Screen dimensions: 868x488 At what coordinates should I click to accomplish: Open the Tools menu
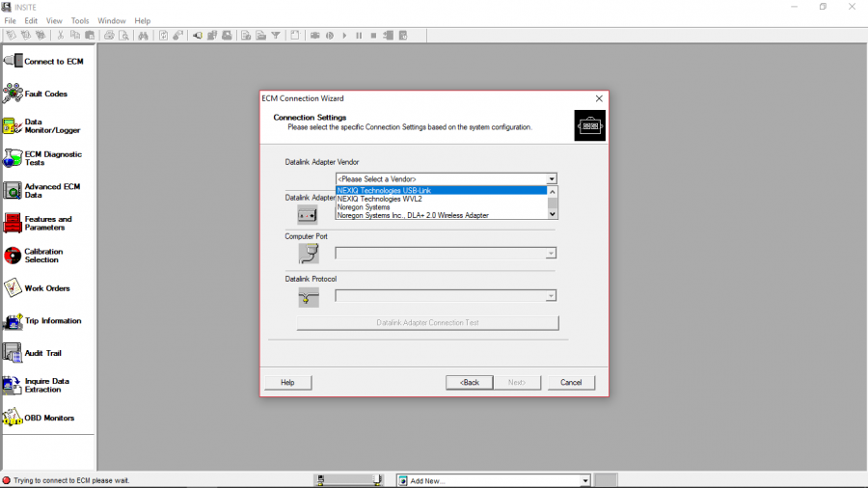click(80, 20)
